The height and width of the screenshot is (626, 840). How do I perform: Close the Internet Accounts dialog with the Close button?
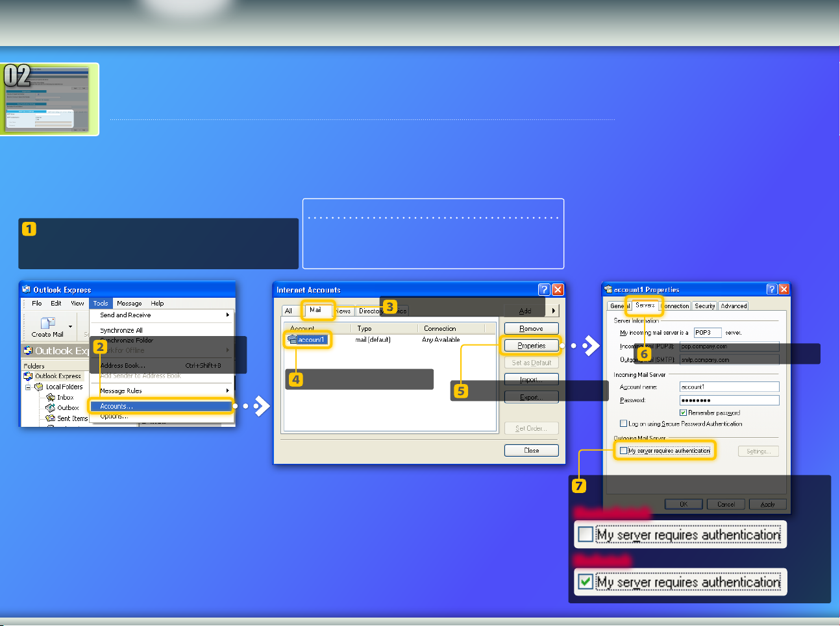point(531,450)
